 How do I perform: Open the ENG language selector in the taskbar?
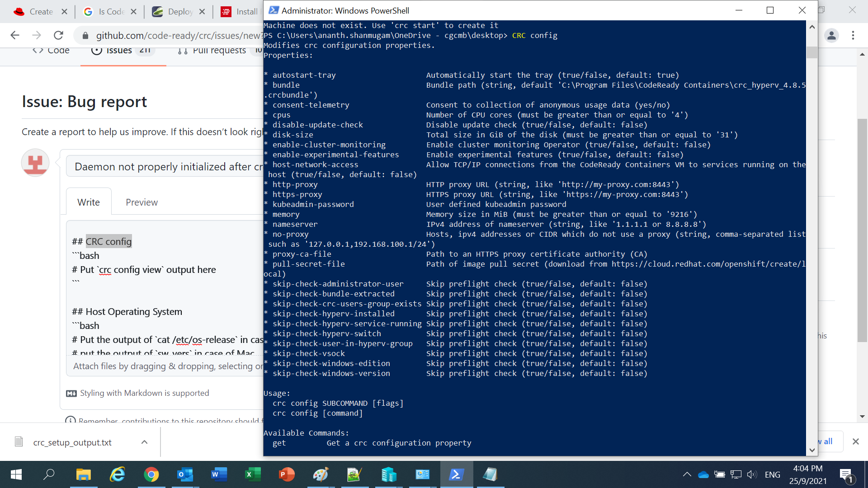click(773, 474)
